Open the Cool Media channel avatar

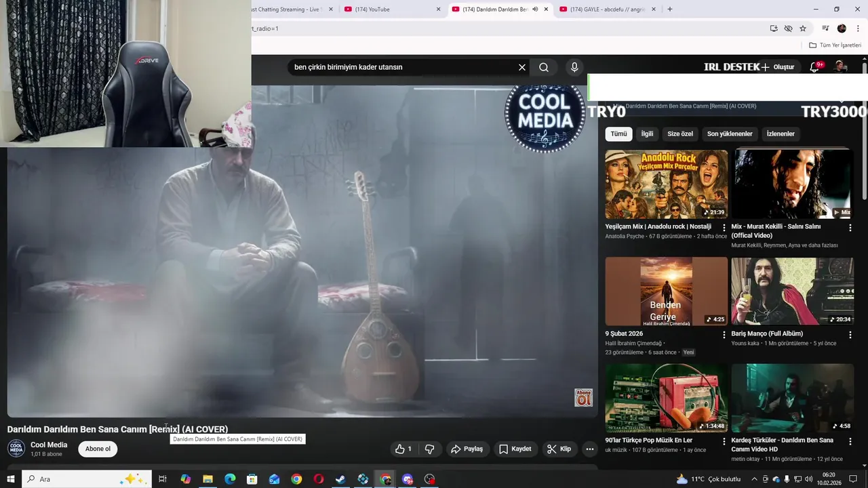pos(16,449)
